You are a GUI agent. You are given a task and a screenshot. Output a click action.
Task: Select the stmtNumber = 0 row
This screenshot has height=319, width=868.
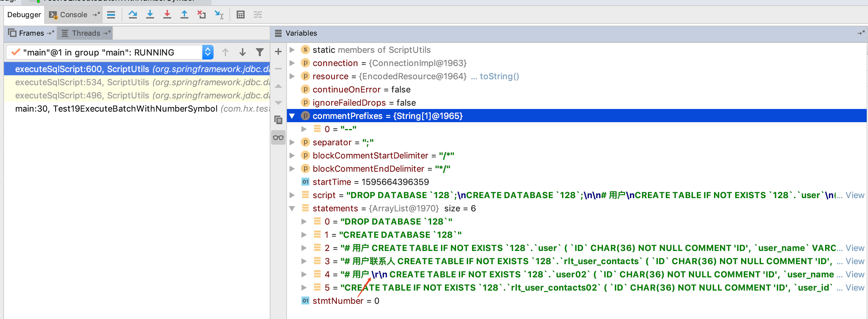[x=576, y=301]
